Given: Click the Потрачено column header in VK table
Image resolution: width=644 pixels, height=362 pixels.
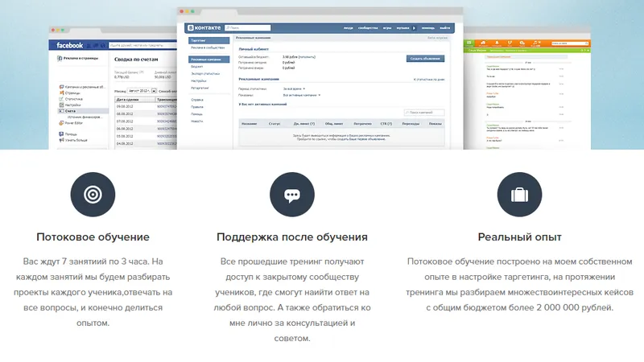Looking at the screenshot, I should click(363, 124).
